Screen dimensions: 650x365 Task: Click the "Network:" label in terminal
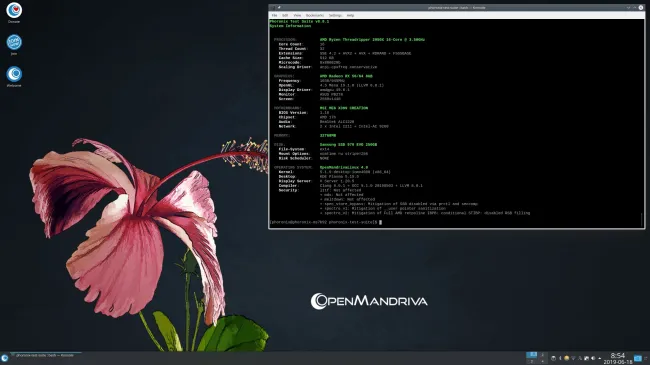[x=287, y=126]
